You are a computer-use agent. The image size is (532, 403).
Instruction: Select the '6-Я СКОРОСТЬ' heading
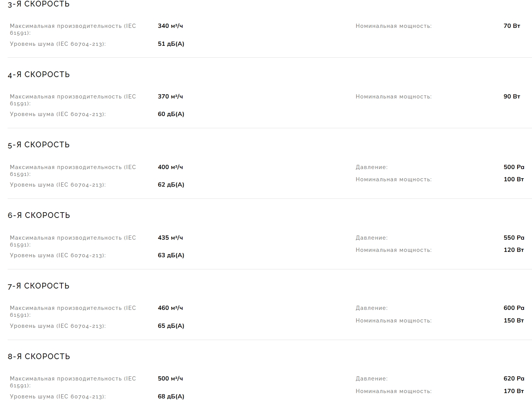(39, 216)
